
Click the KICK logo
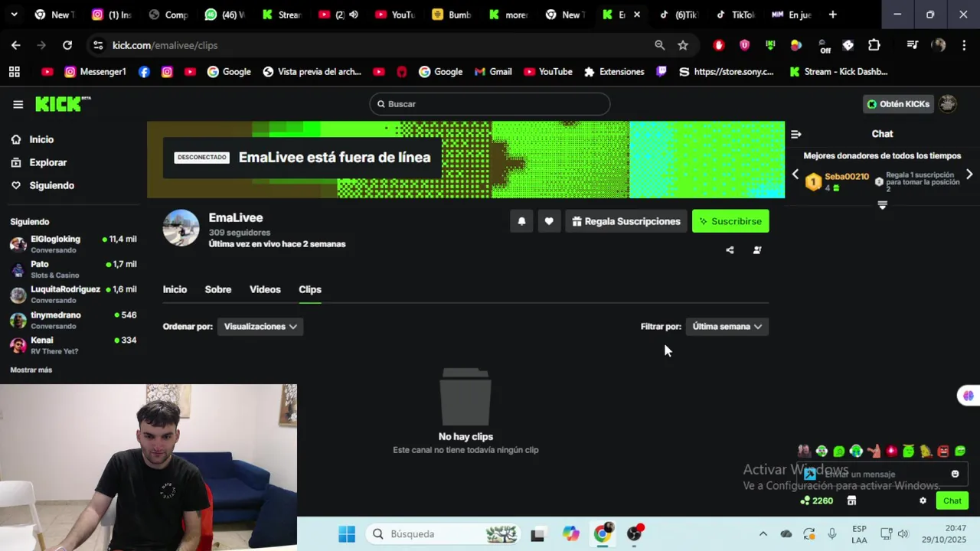(x=63, y=104)
